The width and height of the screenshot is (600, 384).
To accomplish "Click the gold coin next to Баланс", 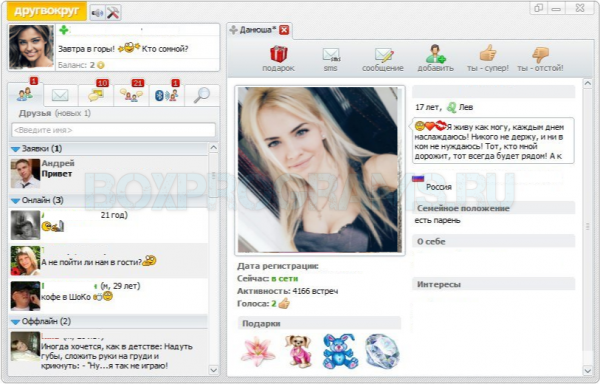I will coord(101,65).
